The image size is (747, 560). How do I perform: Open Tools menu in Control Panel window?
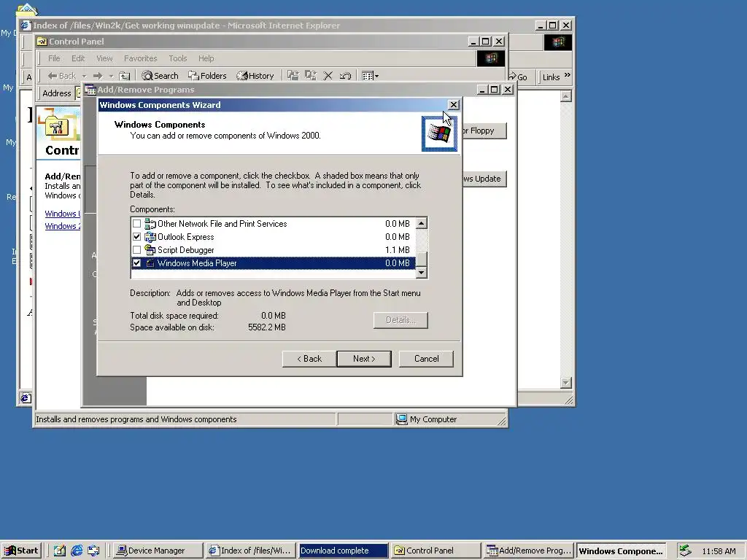[x=178, y=58]
